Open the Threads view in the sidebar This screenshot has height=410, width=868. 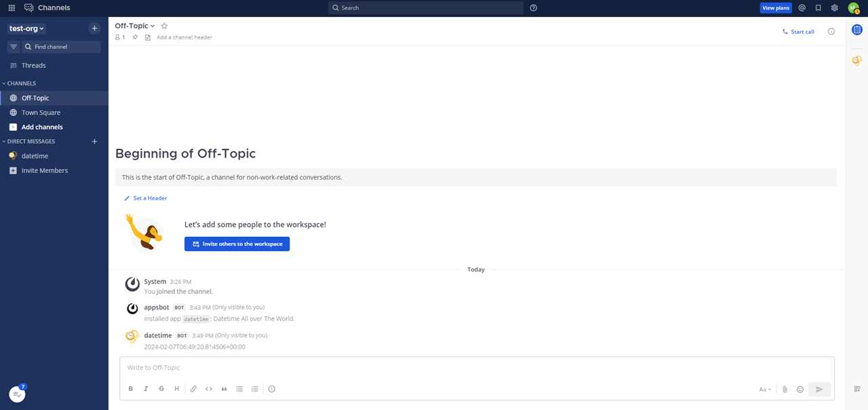(x=33, y=64)
